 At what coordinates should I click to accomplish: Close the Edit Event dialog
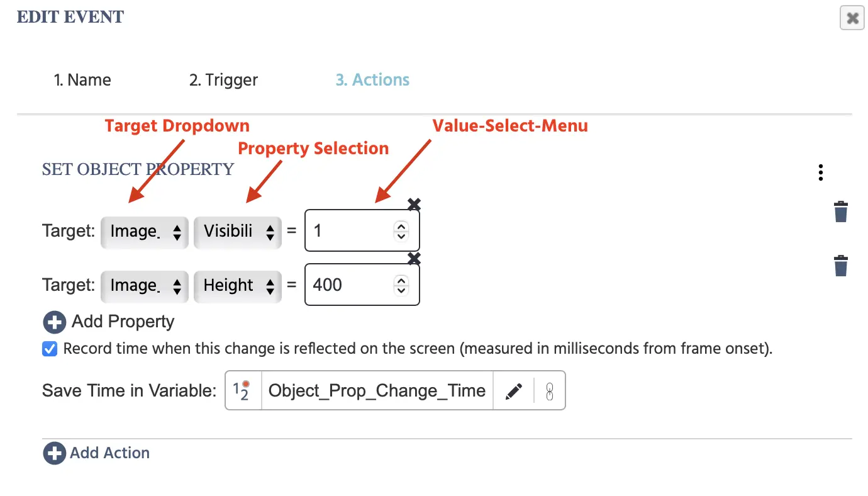(852, 18)
